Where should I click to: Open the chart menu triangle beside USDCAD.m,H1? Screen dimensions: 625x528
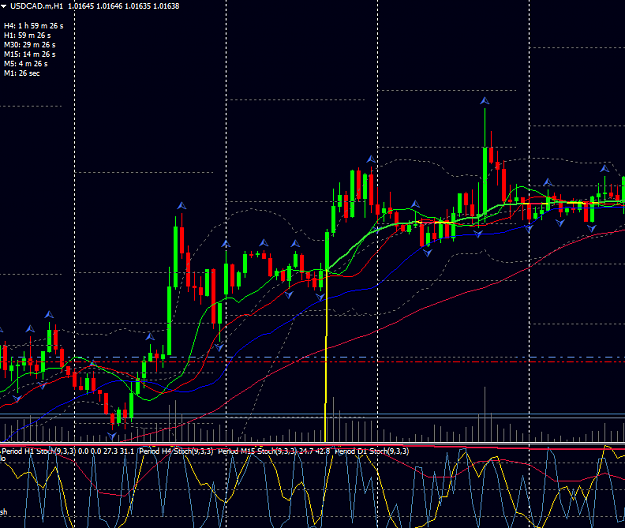[4, 6]
